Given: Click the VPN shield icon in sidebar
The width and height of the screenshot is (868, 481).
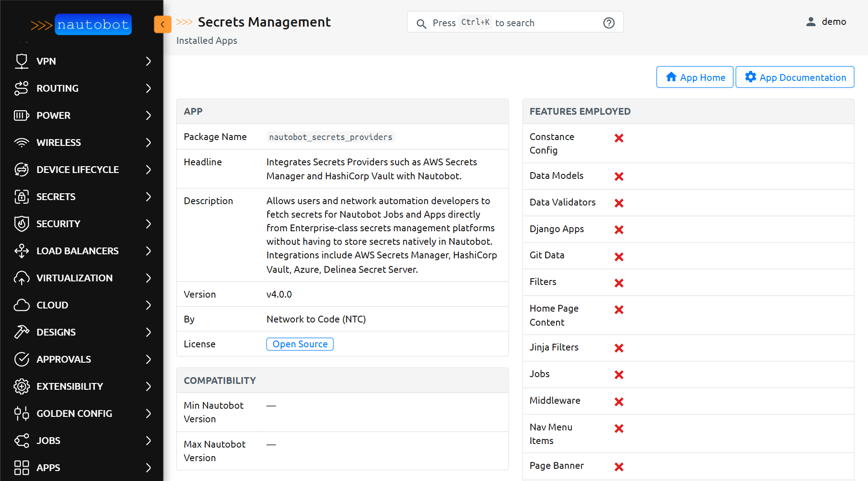Looking at the screenshot, I should point(21,61).
